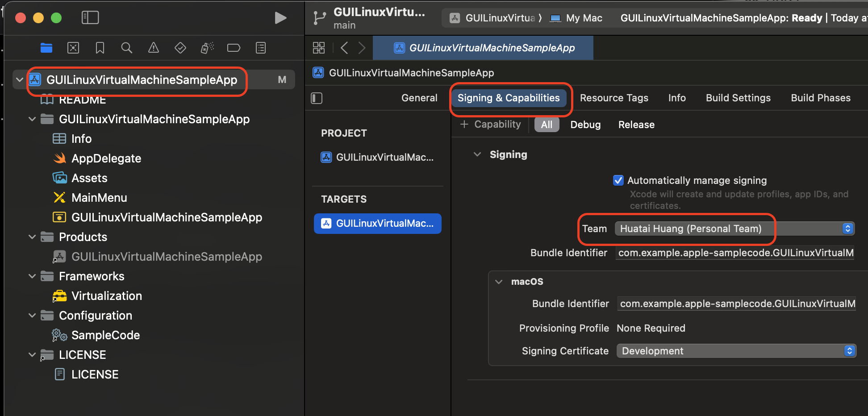Open the MainMenu xib file

[x=99, y=198]
